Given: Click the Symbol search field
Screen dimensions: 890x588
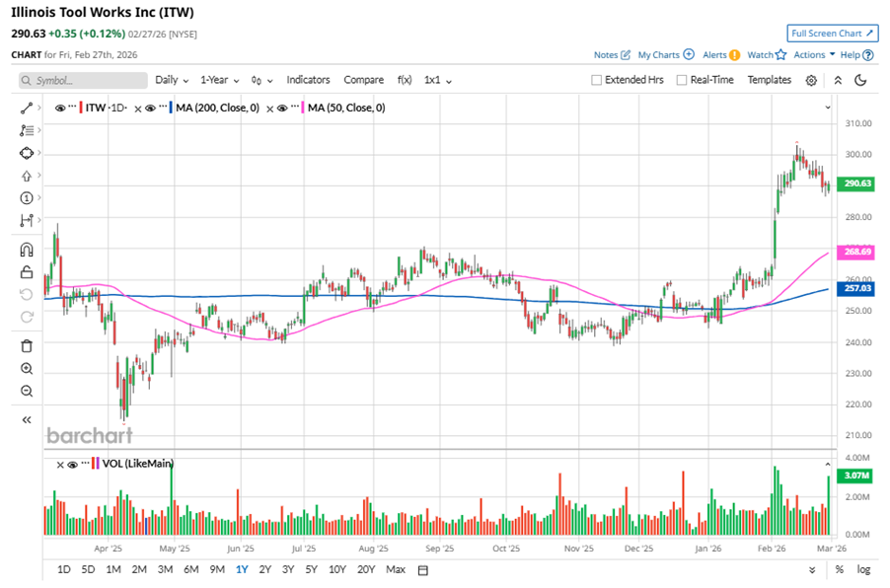Looking at the screenshot, I should (x=84, y=80).
